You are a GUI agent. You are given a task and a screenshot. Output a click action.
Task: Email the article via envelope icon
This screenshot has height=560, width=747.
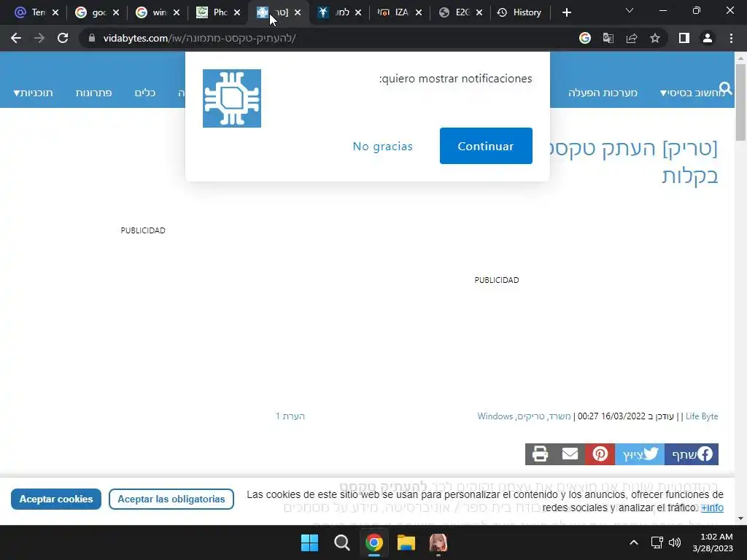[570, 454]
